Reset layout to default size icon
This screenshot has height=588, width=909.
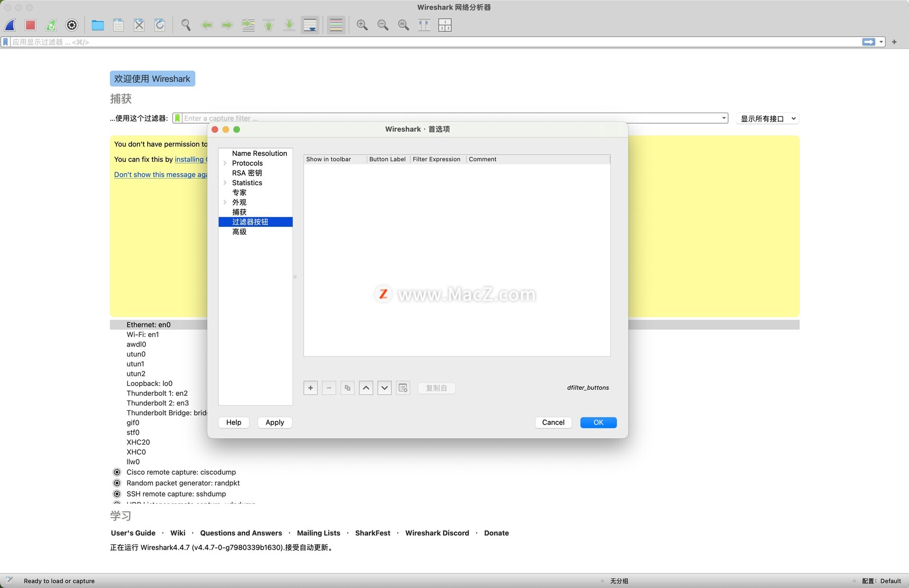pyautogui.click(x=424, y=25)
